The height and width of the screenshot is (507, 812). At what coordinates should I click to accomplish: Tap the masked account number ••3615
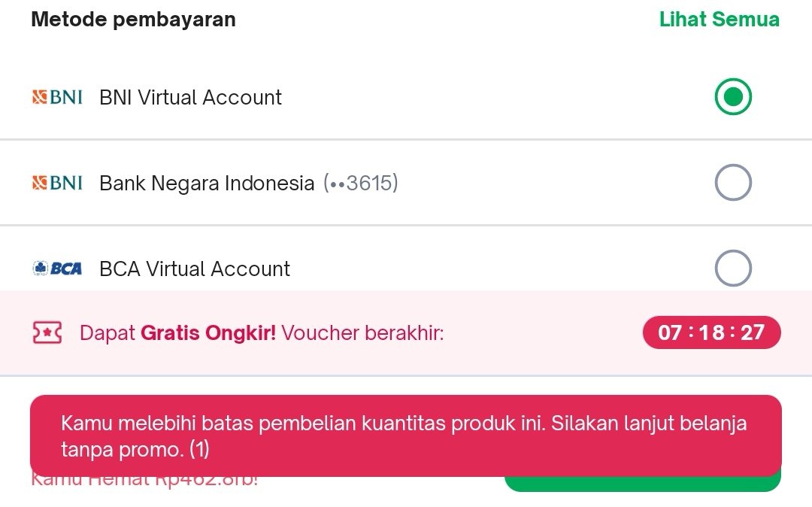361,183
